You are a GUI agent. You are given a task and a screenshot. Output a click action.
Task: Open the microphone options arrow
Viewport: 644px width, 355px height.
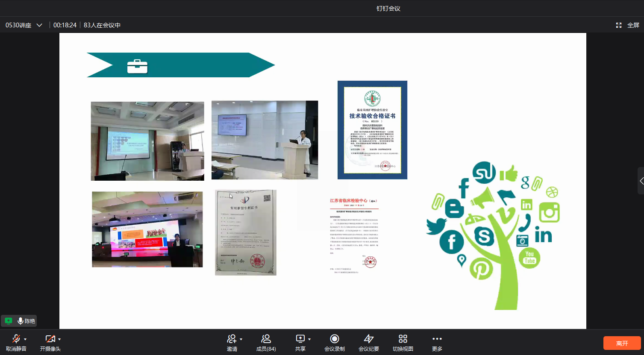[x=25, y=339]
